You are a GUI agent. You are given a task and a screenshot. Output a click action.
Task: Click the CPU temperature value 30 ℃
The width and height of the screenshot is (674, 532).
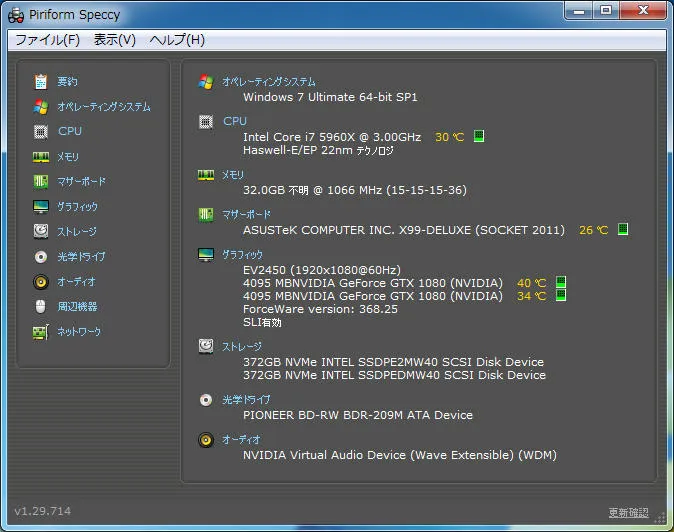pos(450,137)
